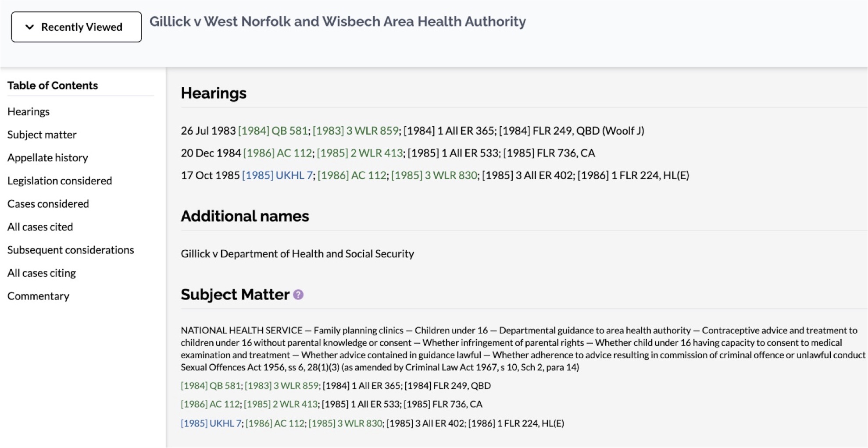Click the Subject Matter help question-mark icon
Viewport: 868px width, 448px height.
[298, 295]
